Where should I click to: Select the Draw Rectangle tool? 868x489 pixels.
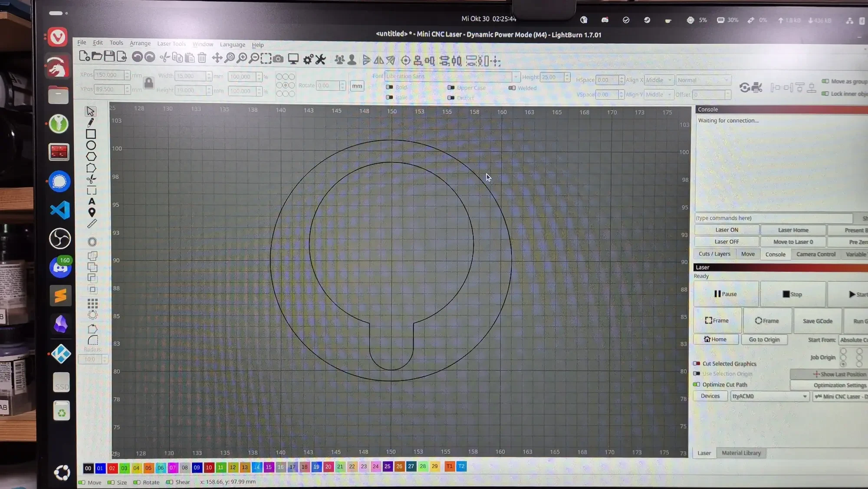coord(91,134)
